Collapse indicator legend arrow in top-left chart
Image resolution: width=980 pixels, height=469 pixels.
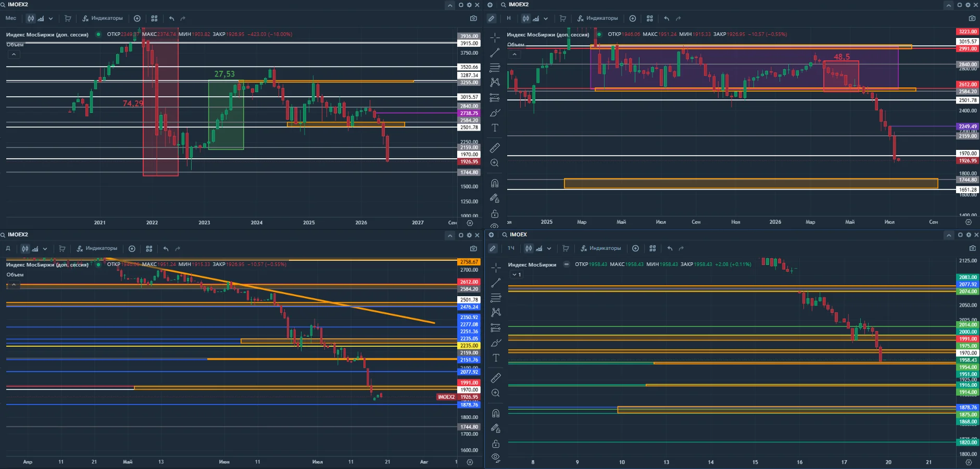14,54
